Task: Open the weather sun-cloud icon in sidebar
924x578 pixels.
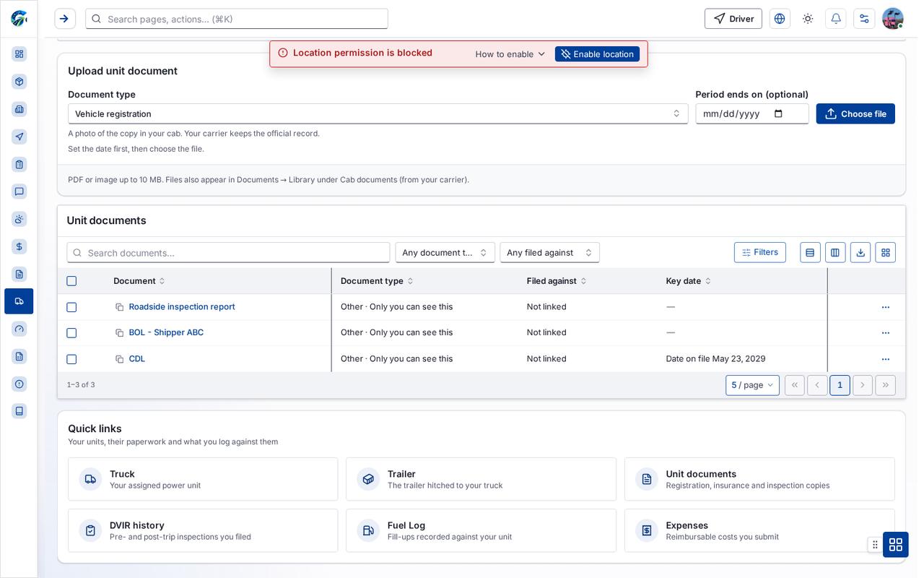Action: pyautogui.click(x=19, y=219)
